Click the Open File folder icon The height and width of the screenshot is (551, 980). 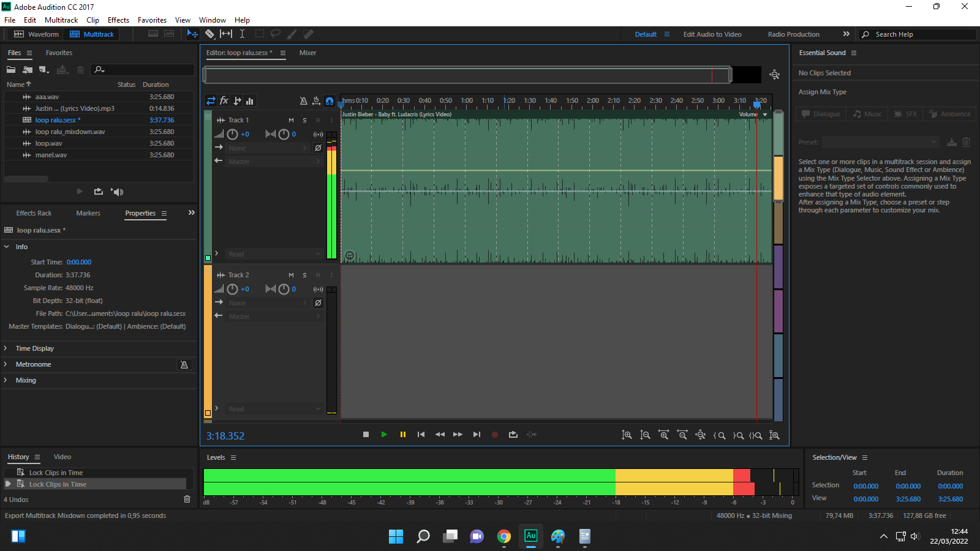[x=11, y=70]
